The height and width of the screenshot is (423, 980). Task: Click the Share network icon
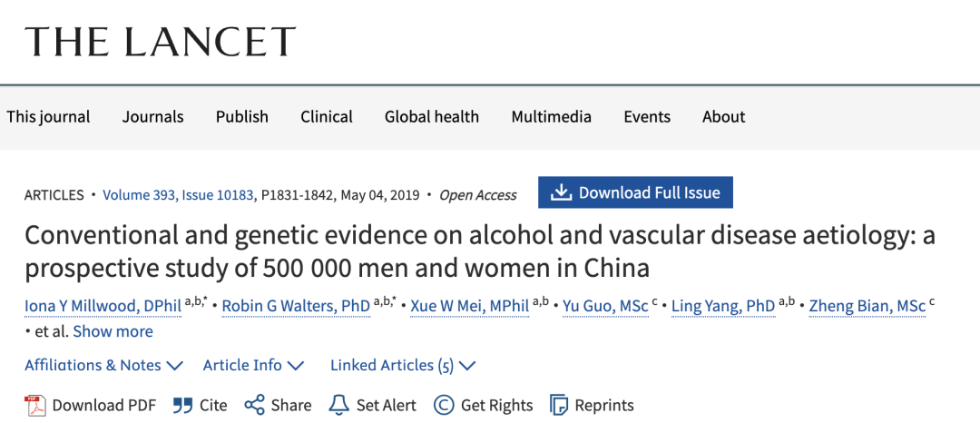tap(255, 405)
